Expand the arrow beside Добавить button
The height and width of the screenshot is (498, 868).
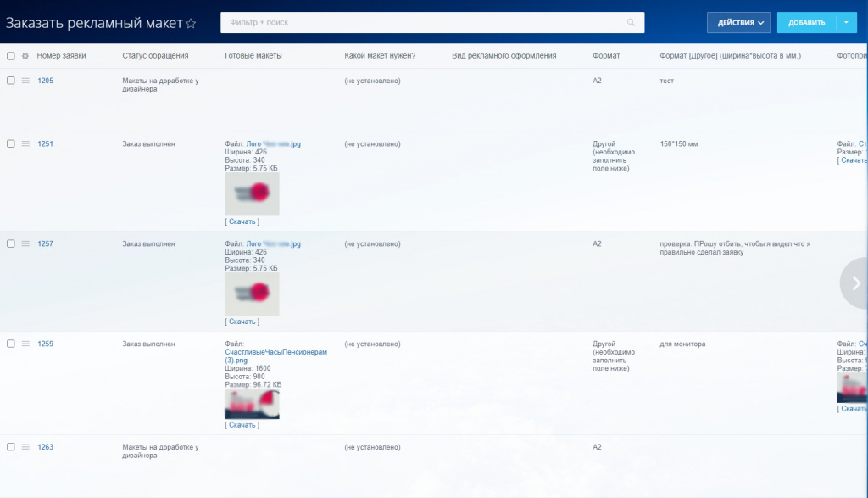[846, 23]
